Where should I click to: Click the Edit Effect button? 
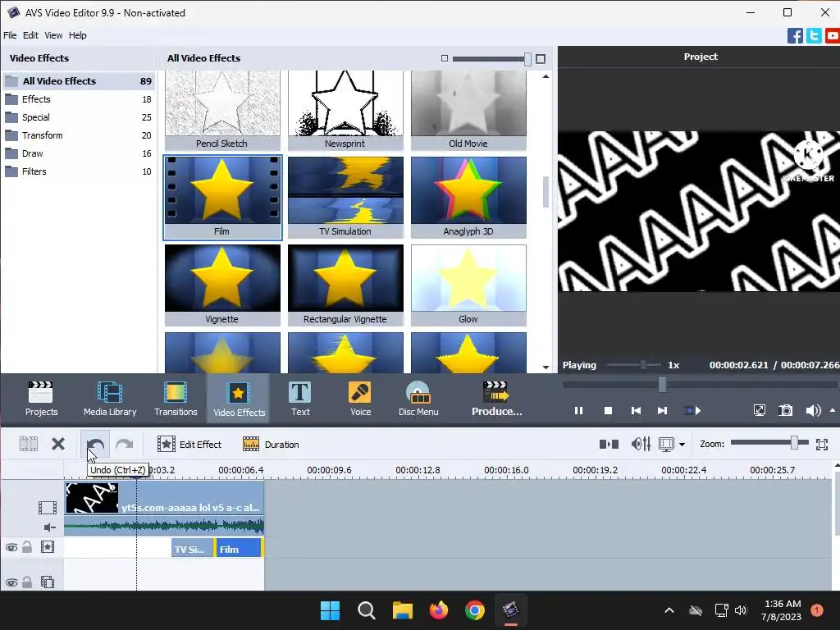point(189,444)
